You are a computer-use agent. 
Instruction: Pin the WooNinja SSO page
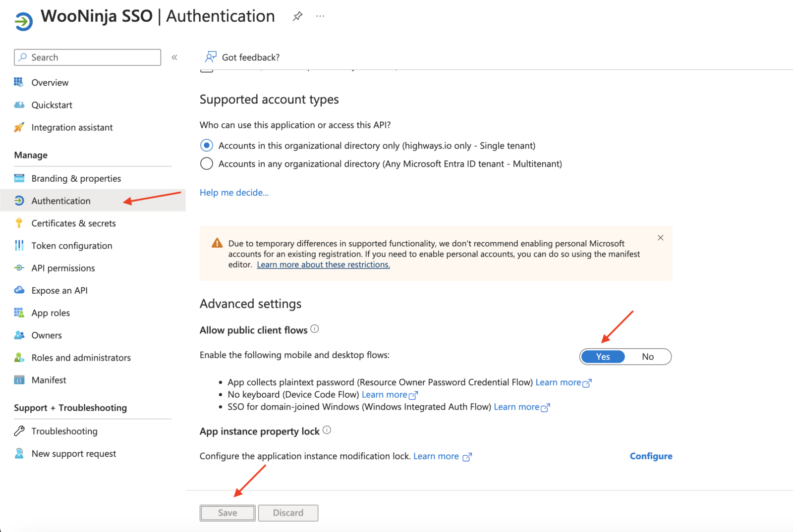pyautogui.click(x=297, y=16)
